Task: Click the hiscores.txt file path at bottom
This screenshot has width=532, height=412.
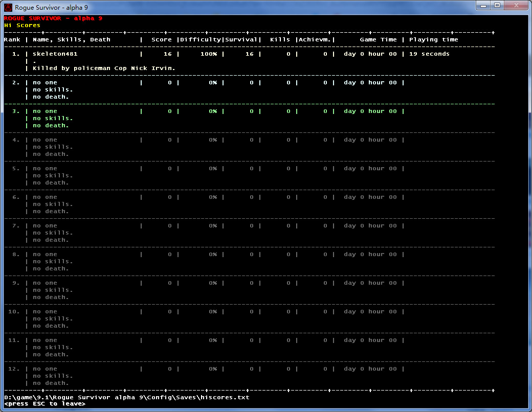Action: (127, 397)
